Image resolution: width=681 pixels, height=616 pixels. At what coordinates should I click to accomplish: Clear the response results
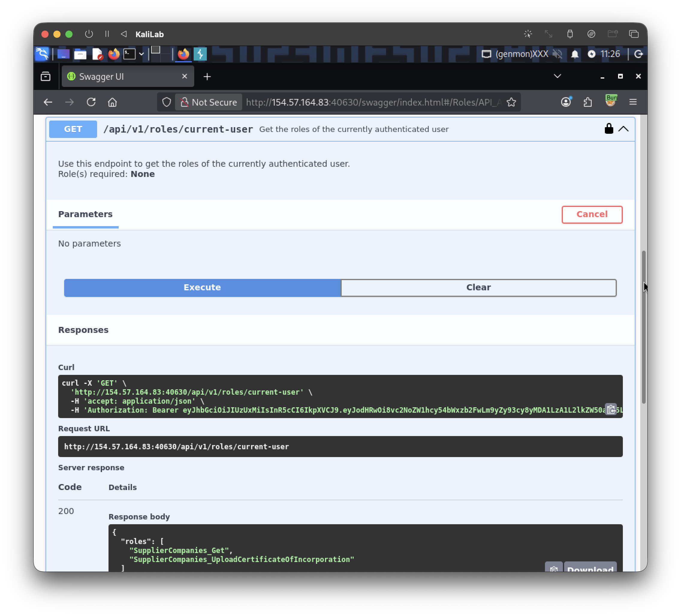[x=478, y=288]
